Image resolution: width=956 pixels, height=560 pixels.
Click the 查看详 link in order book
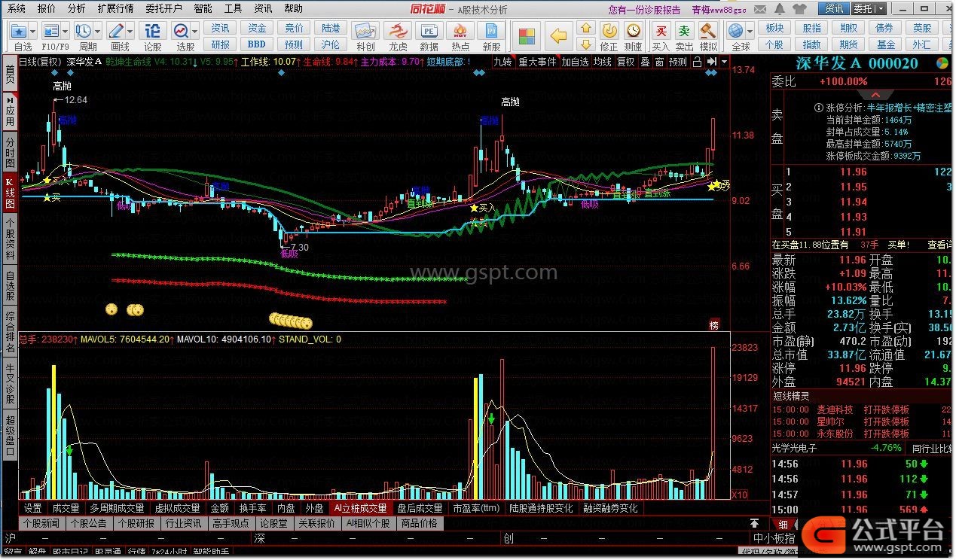pyautogui.click(x=938, y=245)
